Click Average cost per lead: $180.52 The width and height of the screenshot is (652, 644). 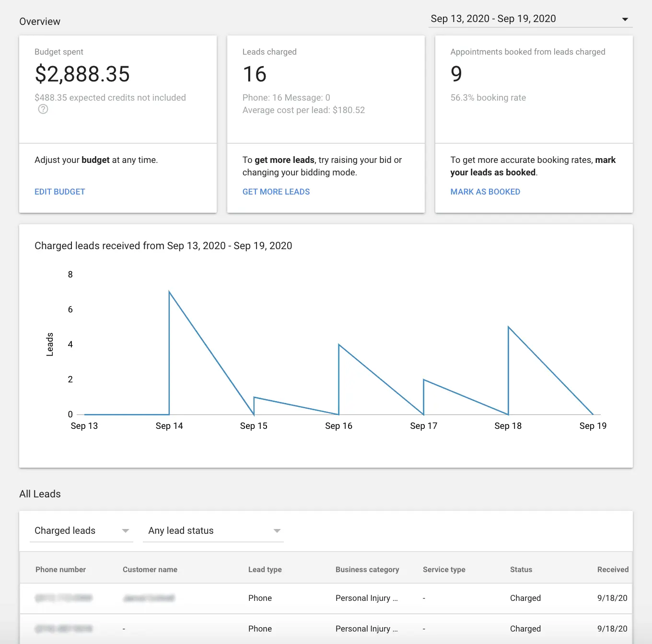(303, 110)
